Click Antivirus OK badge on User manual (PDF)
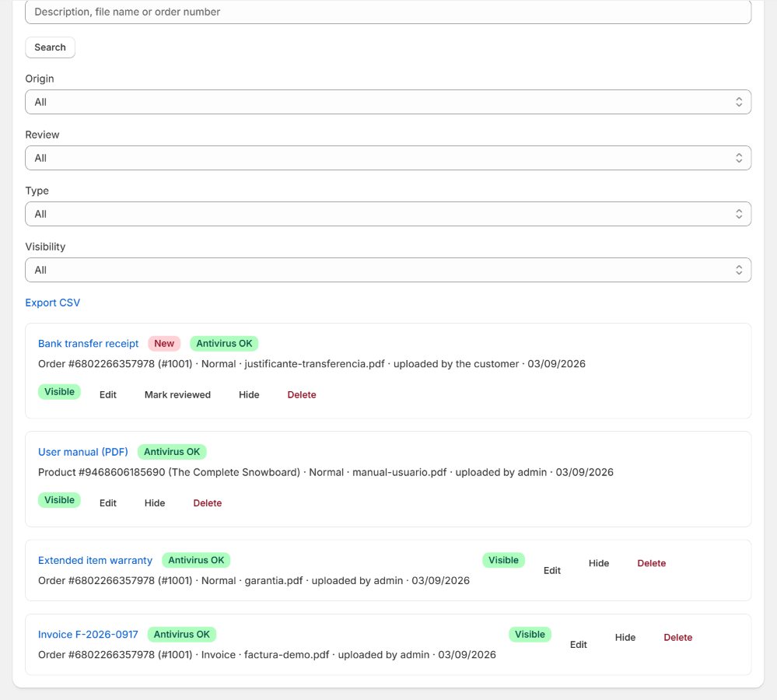Viewport: 777px width, 700px height. (172, 453)
